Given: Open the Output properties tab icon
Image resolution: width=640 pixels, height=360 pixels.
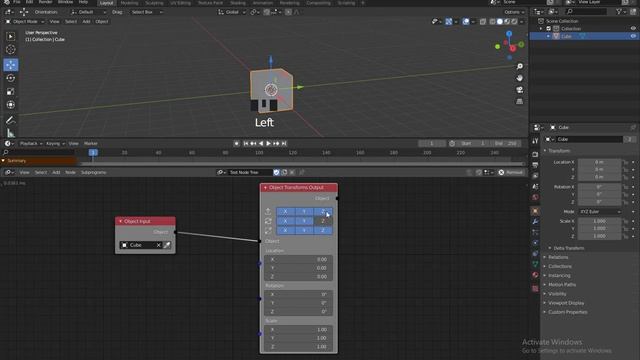Looking at the screenshot, I should 535,165.
